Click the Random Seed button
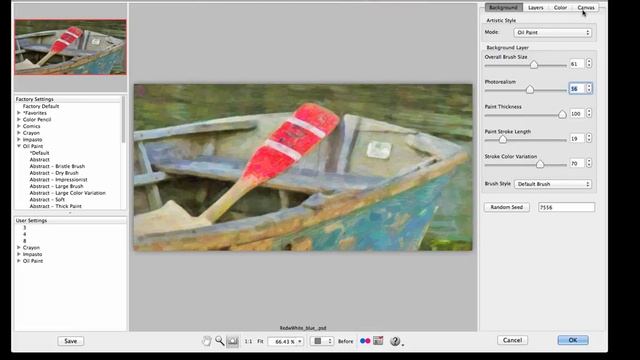The width and height of the screenshot is (640, 360). pos(507,207)
